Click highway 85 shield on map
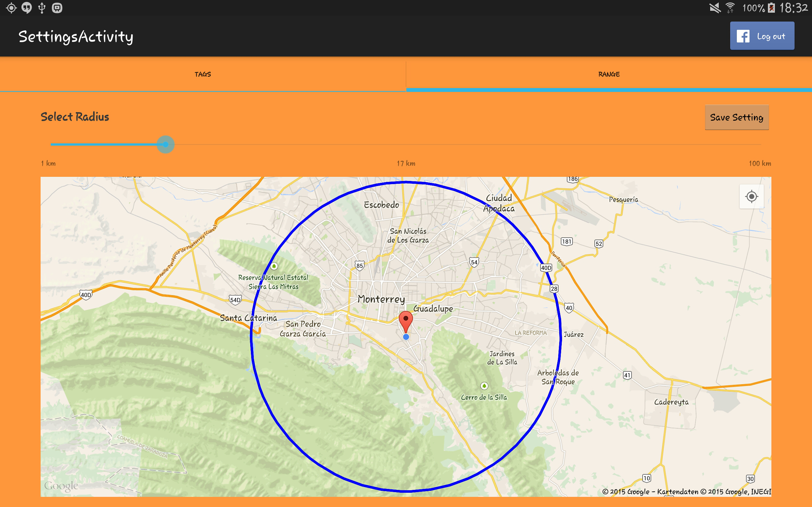812x507 pixels. (x=359, y=266)
